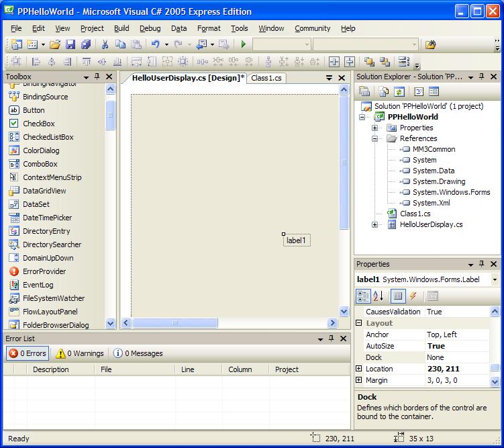The height and width of the screenshot is (448, 504).
Task: Click the Project column header in Error List
Action: point(309,369)
